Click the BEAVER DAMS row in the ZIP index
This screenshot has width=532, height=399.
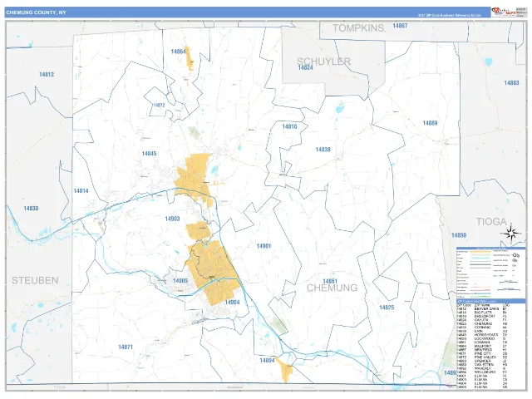click(482, 308)
